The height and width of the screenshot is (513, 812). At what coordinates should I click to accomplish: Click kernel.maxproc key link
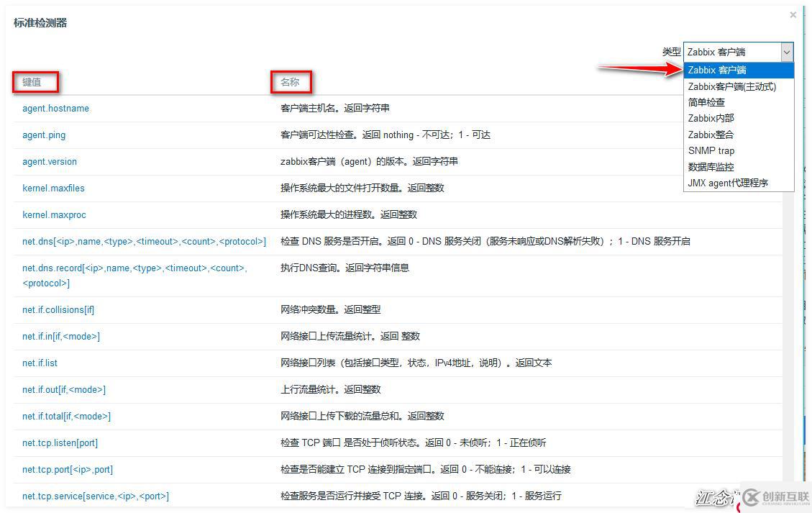[x=54, y=214]
